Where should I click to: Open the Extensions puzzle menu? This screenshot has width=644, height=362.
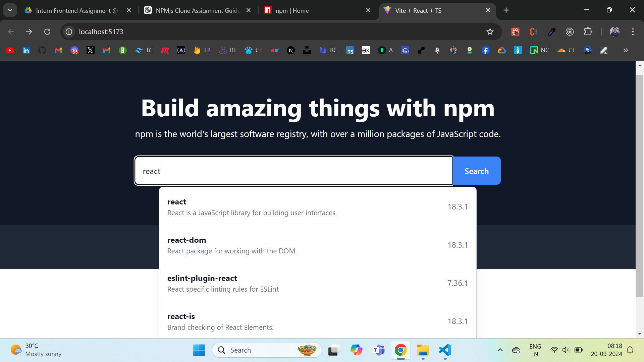pyautogui.click(x=588, y=32)
